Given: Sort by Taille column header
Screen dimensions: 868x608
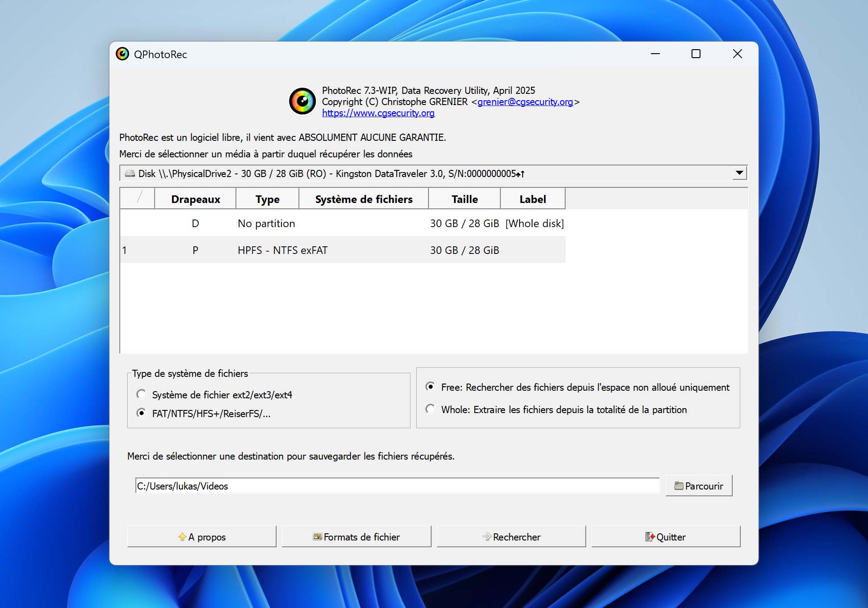Looking at the screenshot, I should tap(465, 199).
